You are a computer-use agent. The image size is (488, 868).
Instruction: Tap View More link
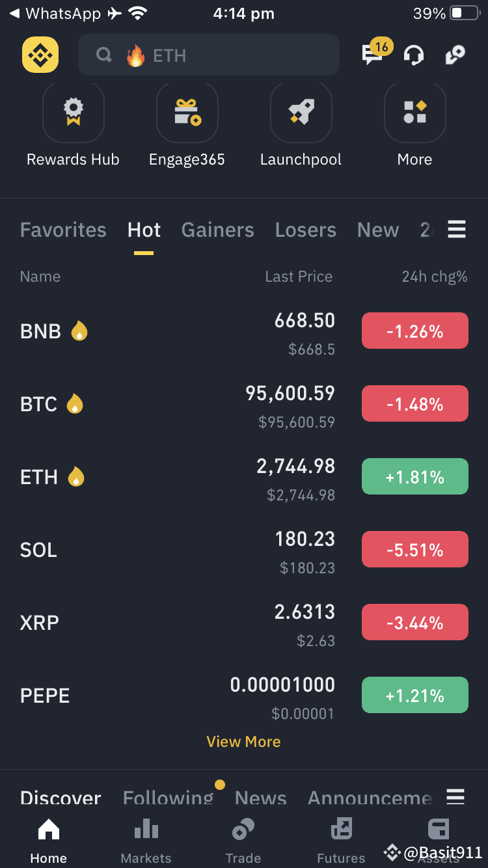click(x=243, y=742)
